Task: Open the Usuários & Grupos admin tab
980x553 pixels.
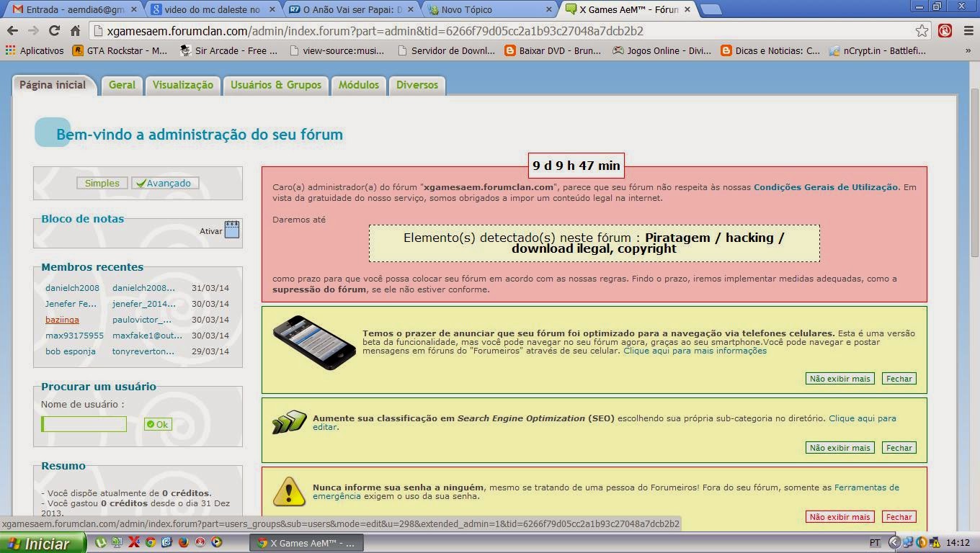Action: [x=276, y=85]
